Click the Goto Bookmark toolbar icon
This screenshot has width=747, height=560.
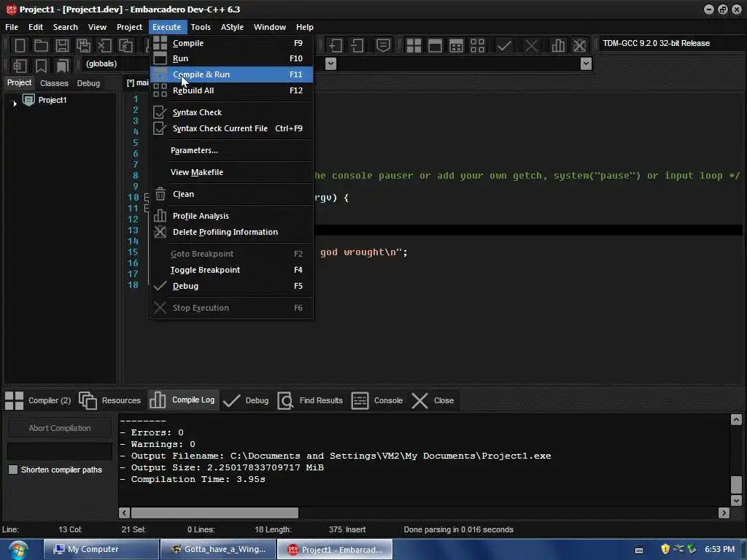click(63, 65)
